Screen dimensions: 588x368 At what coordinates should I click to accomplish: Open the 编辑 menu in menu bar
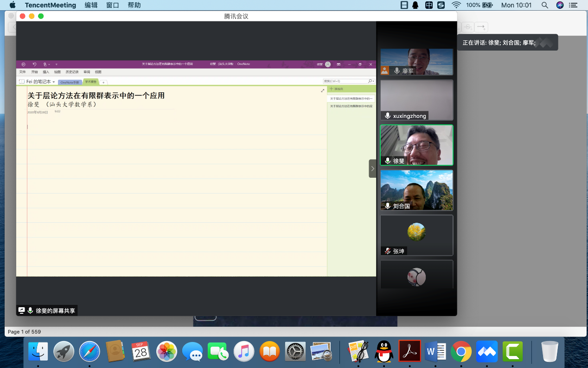91,5
